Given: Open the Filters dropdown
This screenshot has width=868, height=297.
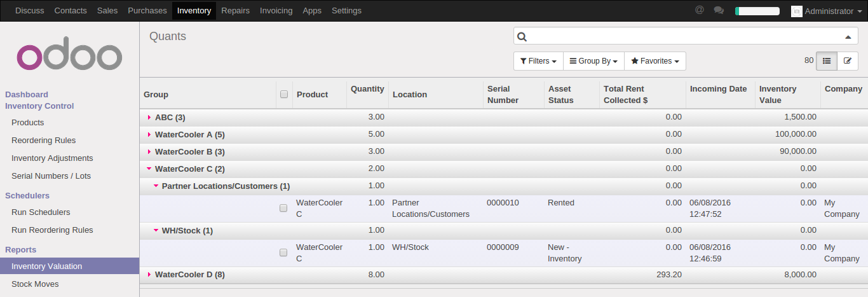Looking at the screenshot, I should click(538, 61).
